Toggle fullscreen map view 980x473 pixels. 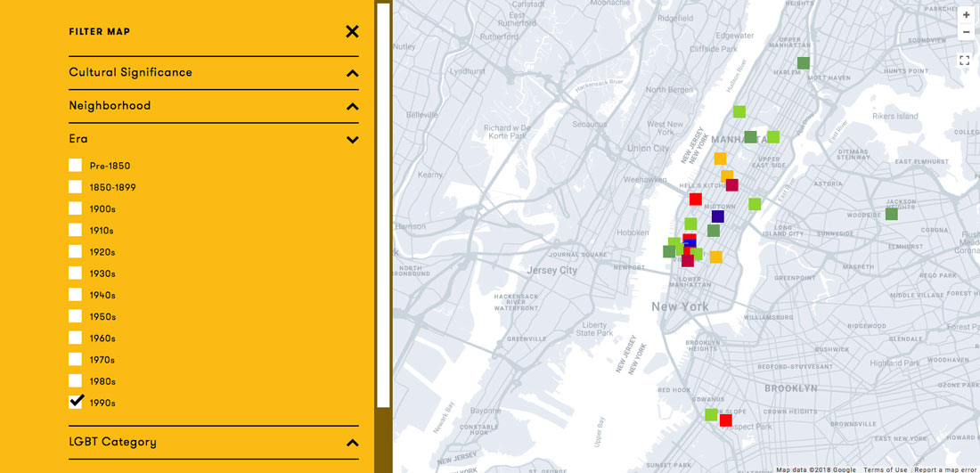click(964, 61)
